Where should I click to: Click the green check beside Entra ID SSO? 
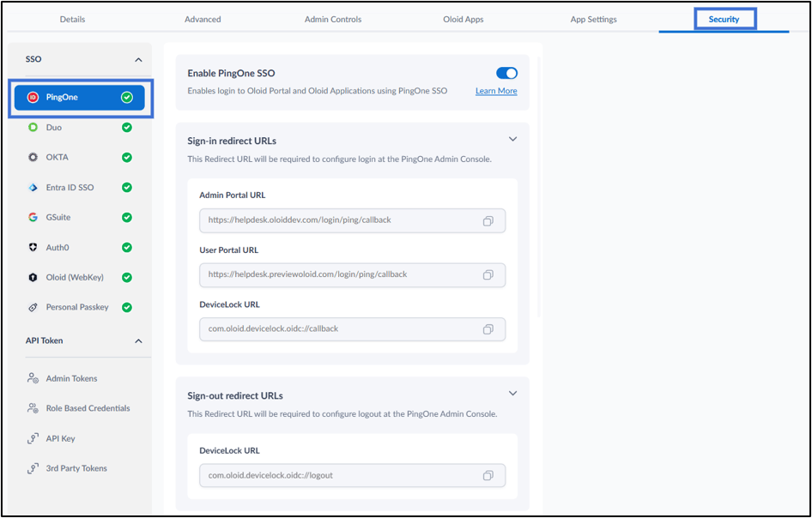tap(127, 187)
